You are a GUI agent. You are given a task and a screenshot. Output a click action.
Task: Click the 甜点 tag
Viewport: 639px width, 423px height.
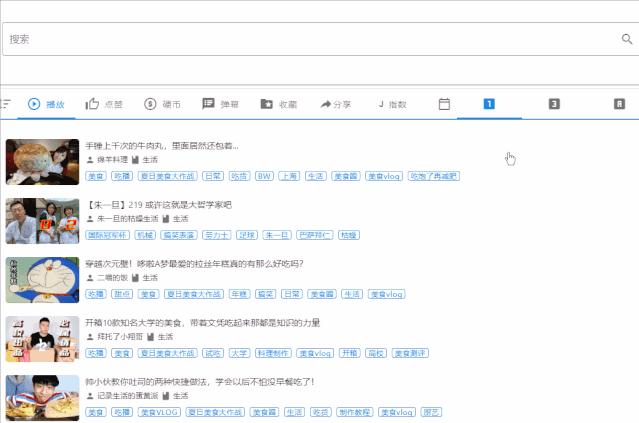(122, 294)
